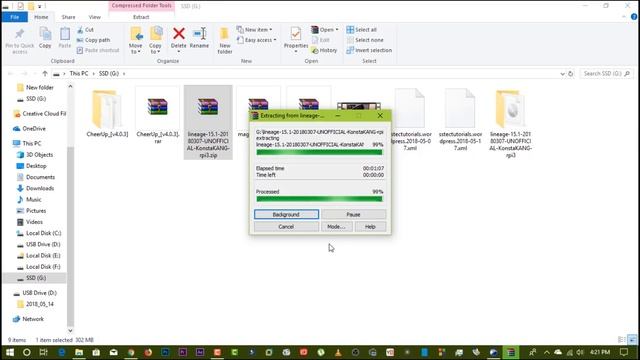This screenshot has height=360, width=640.
Task: Expand address bar history dropdown
Action: (562, 74)
